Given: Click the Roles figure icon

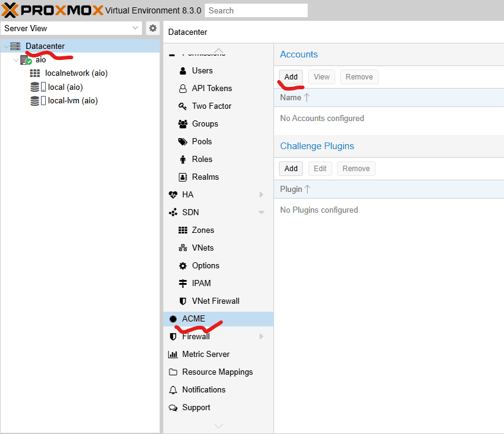Looking at the screenshot, I should [182, 159].
